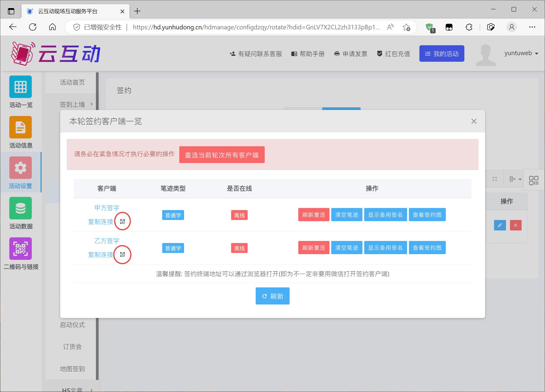Open the 活动设置 gear icon
The image size is (545, 392).
click(x=20, y=168)
